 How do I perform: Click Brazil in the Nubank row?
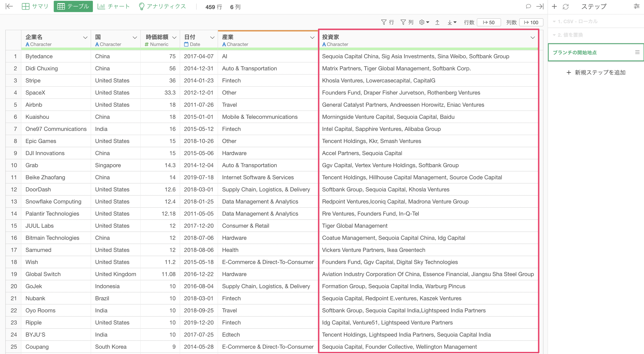pos(116,299)
